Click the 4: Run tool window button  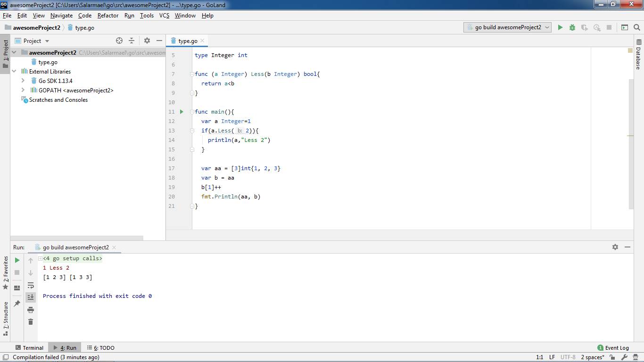pos(65,348)
